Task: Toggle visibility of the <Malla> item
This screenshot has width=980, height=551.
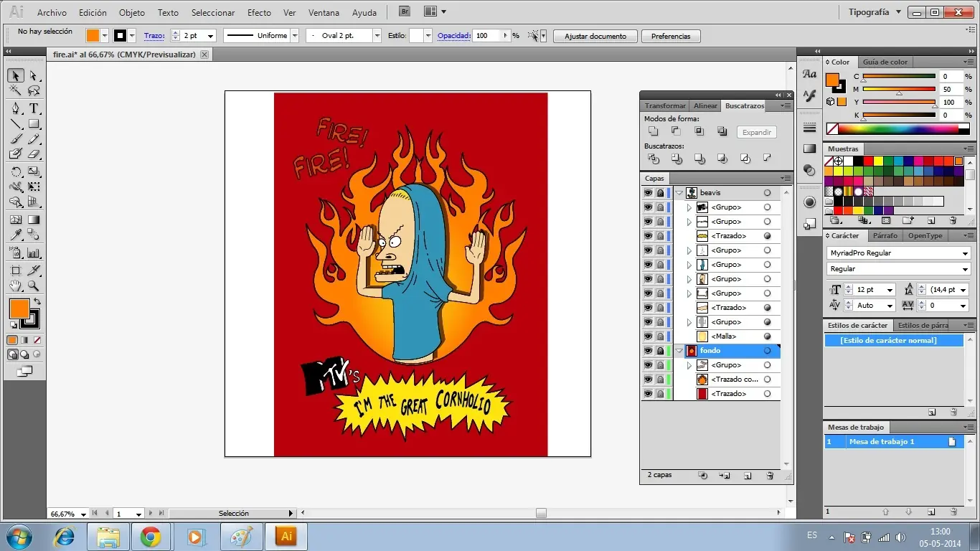Action: (648, 336)
